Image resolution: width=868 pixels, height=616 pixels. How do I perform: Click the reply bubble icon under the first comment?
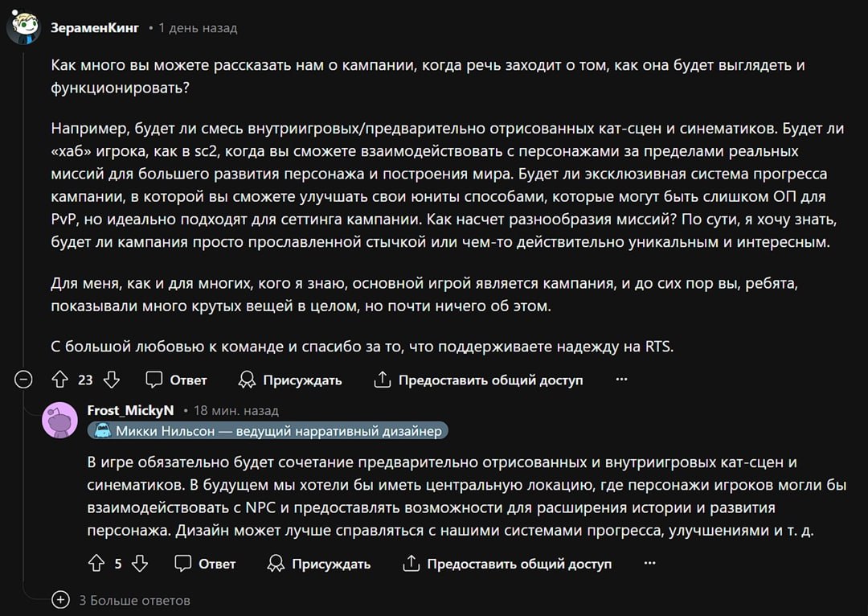coord(154,380)
